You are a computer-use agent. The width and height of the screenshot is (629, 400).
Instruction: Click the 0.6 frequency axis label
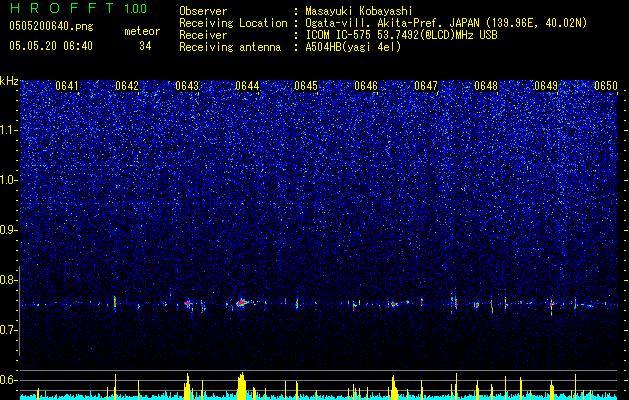[8, 380]
